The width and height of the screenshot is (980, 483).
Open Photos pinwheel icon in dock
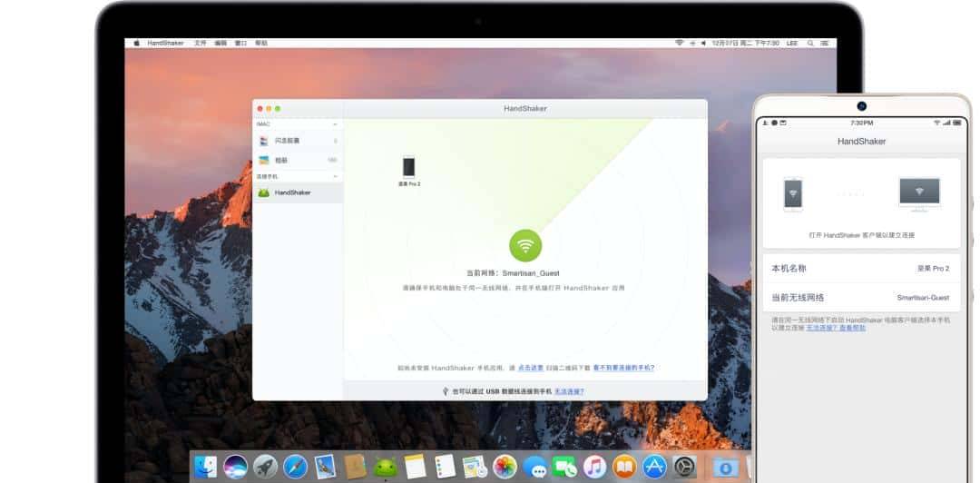505,467
